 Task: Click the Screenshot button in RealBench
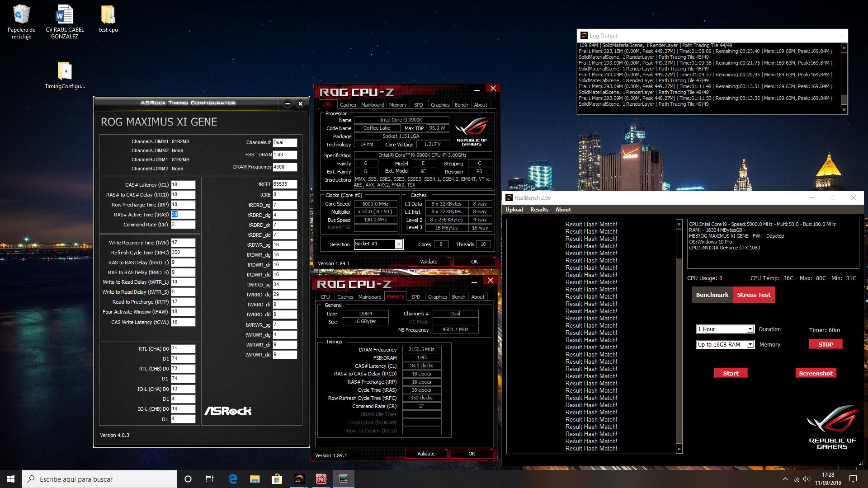(815, 373)
